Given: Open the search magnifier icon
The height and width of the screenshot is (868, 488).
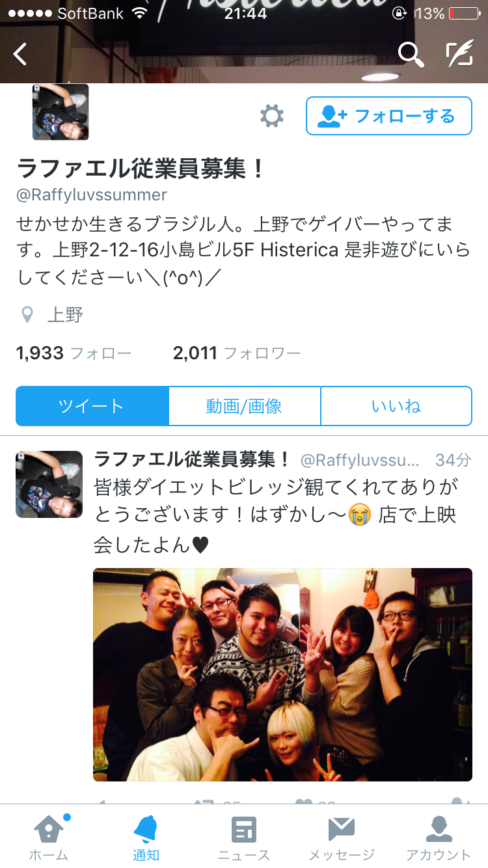Looking at the screenshot, I should pos(411,55).
